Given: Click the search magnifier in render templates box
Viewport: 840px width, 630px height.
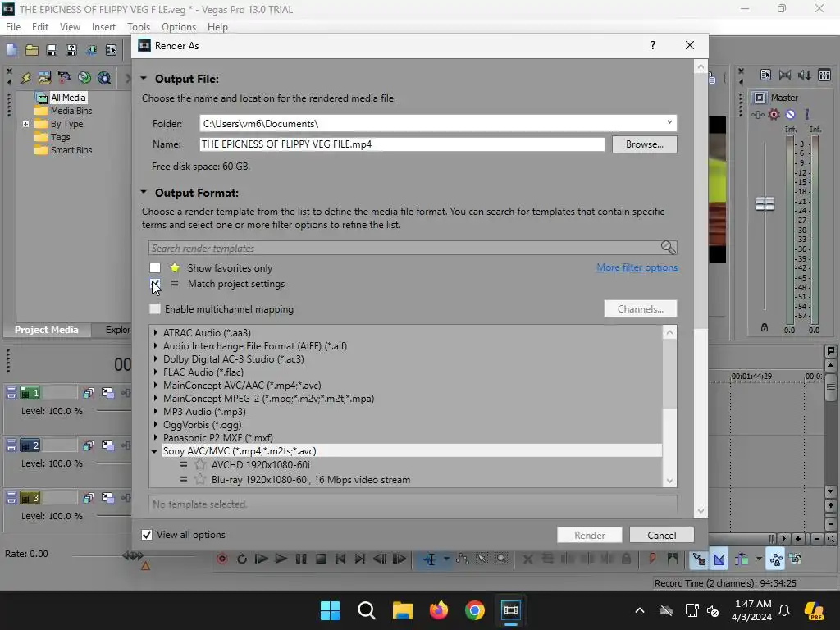Looking at the screenshot, I should point(668,248).
